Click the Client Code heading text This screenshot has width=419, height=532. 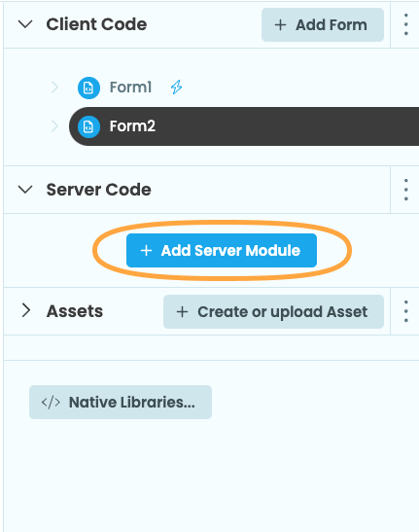(96, 24)
